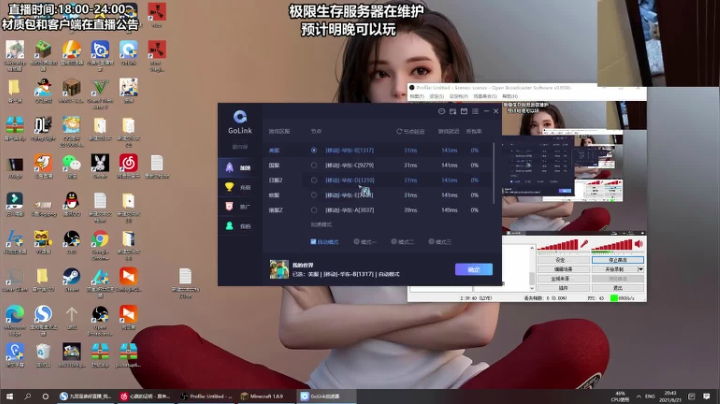This screenshot has width=720, height=404.
Task: Open the first menu in OBS menu bar
Action: click(416, 96)
